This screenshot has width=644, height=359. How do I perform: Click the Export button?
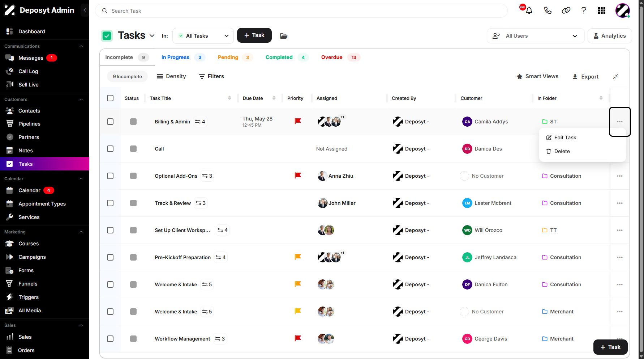click(585, 76)
